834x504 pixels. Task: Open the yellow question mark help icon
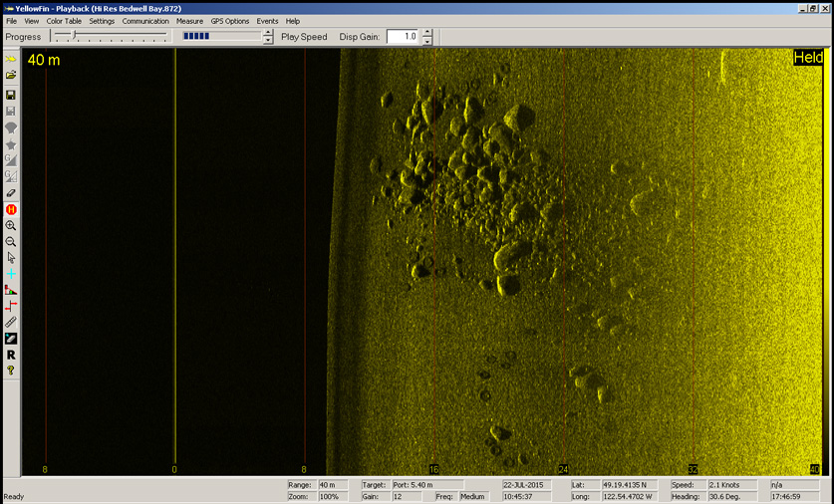point(11,371)
